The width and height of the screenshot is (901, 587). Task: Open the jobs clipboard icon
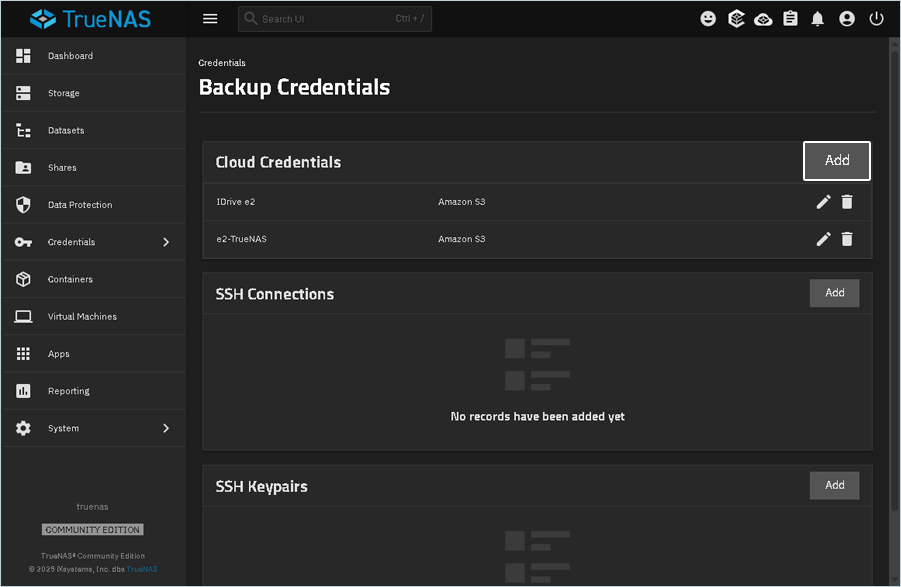pyautogui.click(x=791, y=19)
